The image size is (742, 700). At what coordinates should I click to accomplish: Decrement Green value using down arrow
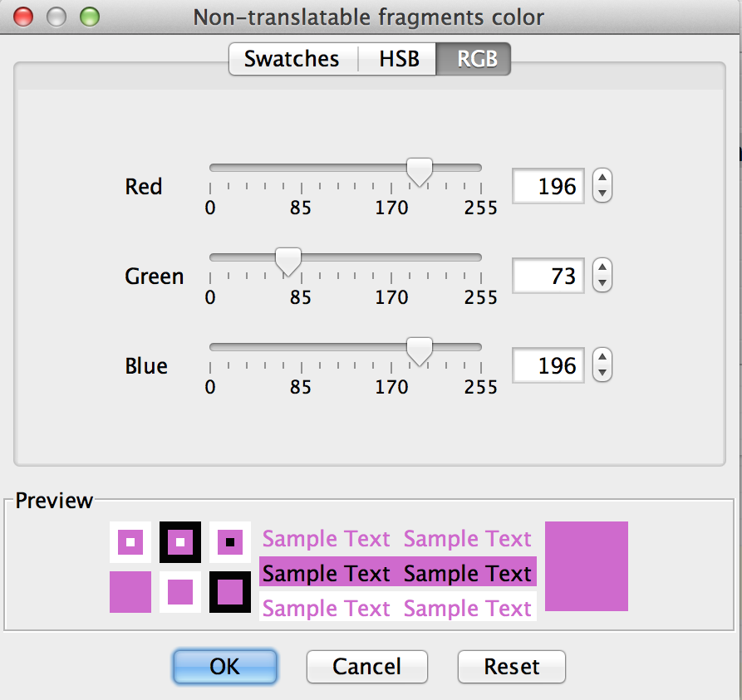(603, 284)
